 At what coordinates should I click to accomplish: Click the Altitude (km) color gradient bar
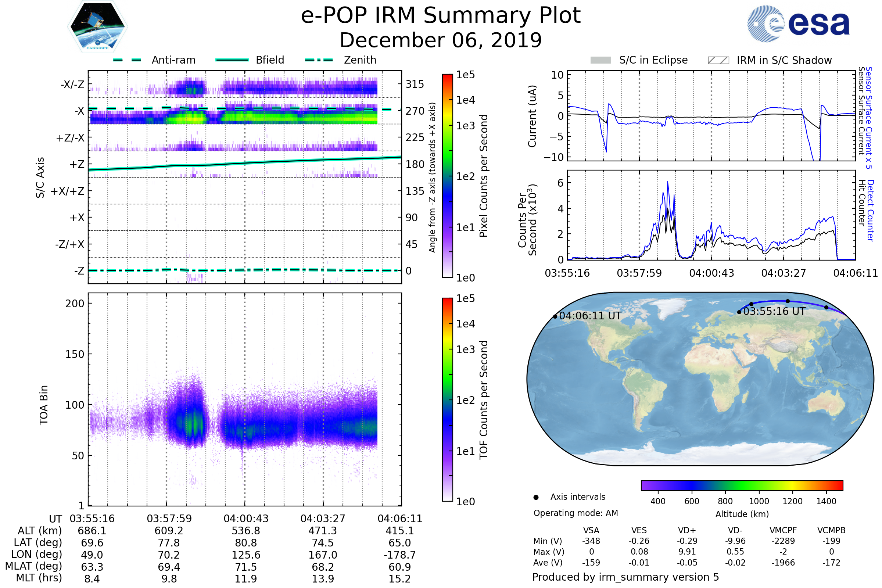pyautogui.click(x=742, y=485)
